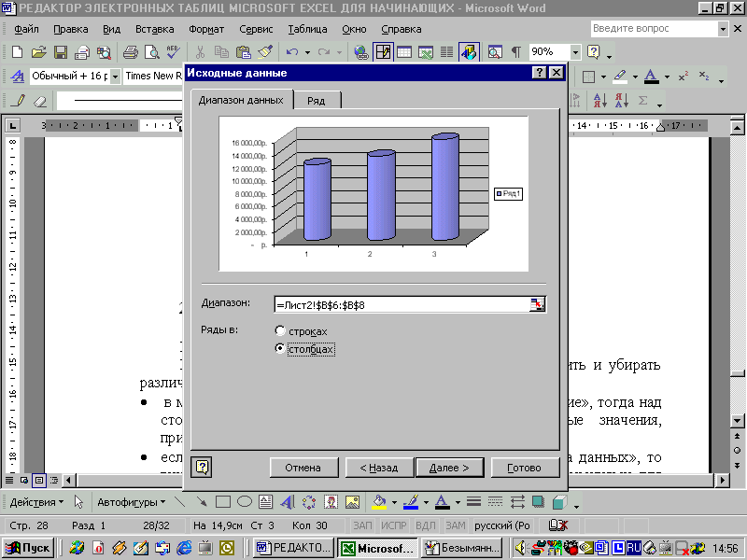The image size is (747, 560).
Task: Open Tables and Borders toolbar icon
Action: point(383,52)
